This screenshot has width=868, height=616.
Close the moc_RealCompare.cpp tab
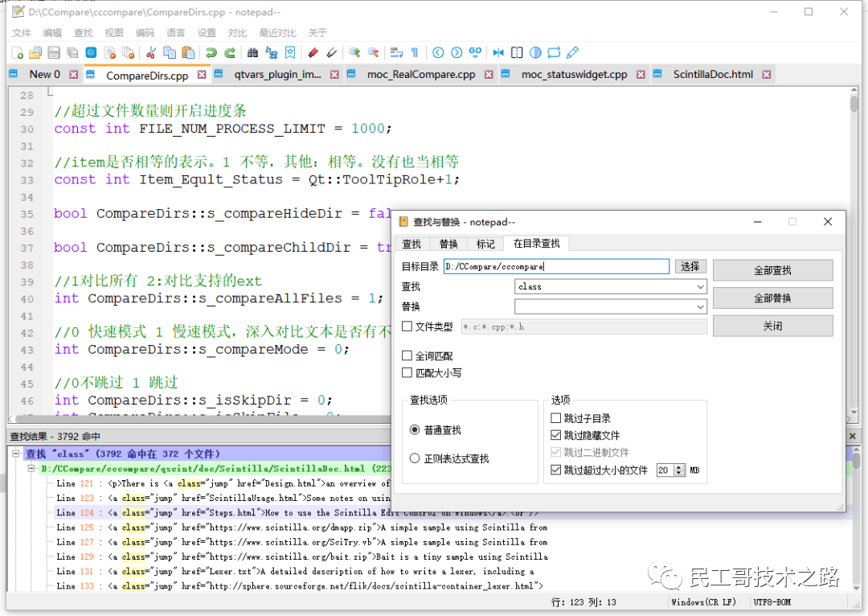pos(489,74)
